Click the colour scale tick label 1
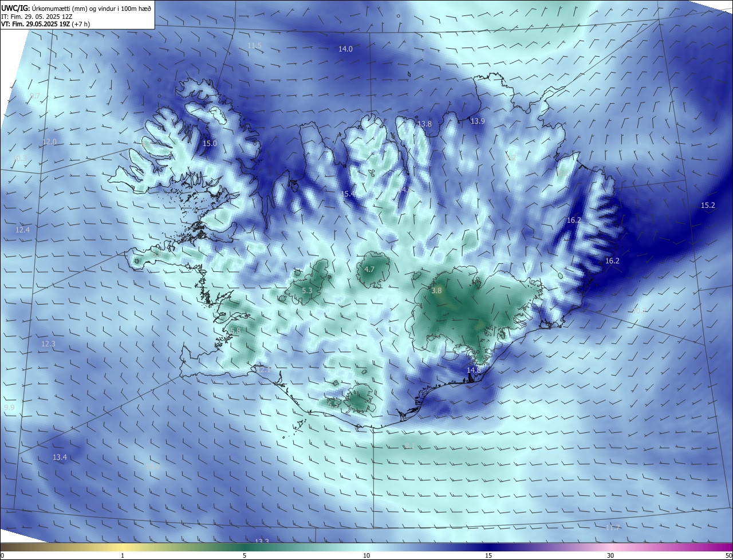This screenshot has height=560, width=733. coord(123,555)
